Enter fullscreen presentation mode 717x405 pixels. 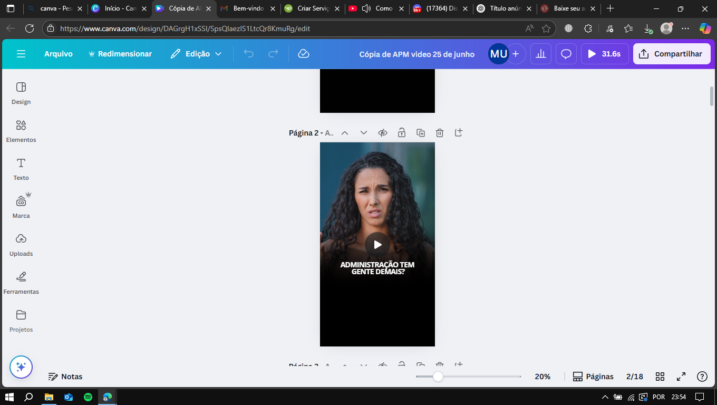coord(681,376)
